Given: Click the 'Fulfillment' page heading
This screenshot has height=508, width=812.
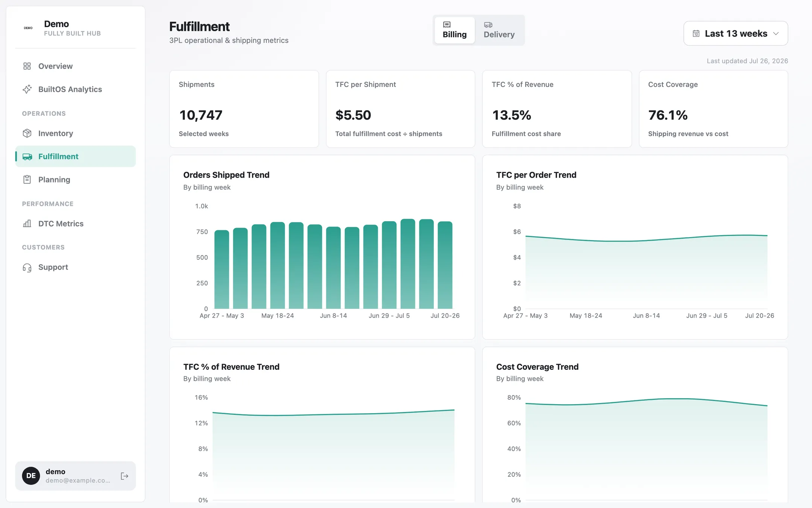Looking at the screenshot, I should 199,27.
